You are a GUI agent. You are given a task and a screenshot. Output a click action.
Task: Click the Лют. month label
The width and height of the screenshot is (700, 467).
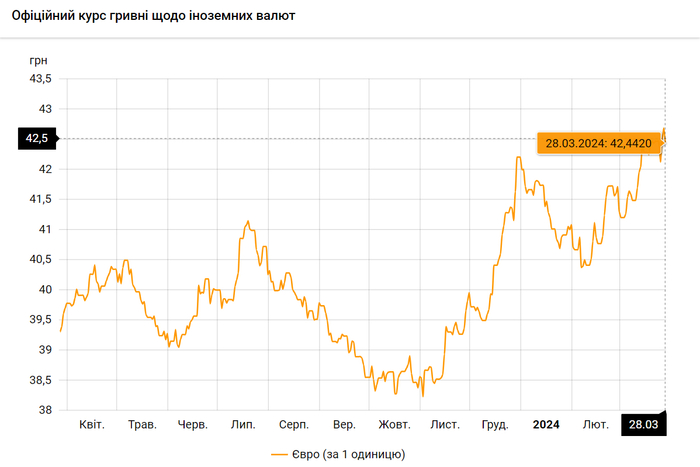596,424
